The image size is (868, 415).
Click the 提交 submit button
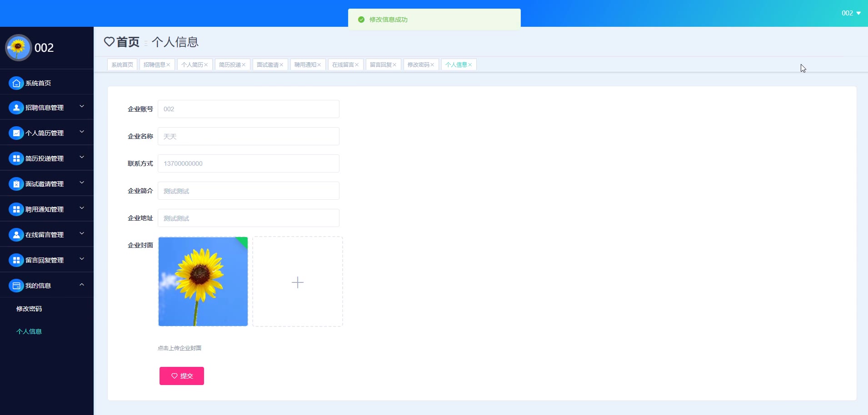tap(182, 376)
